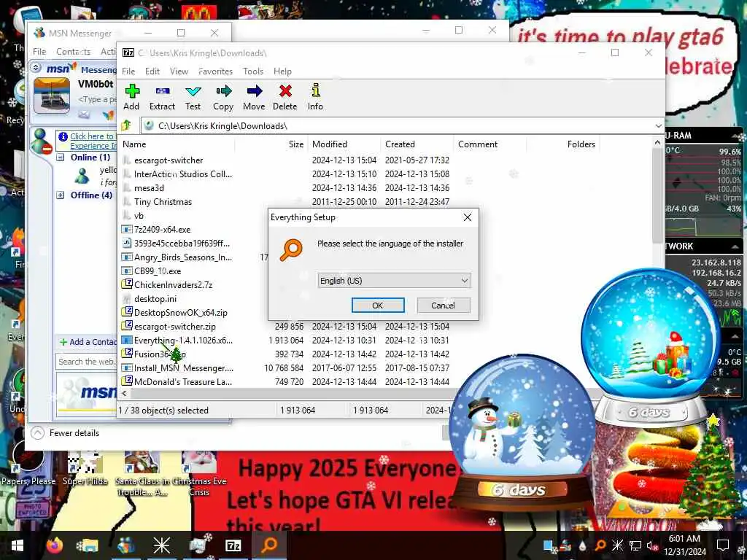
Task: Click the MSN Messenger round menu toggle button
Action: click(x=36, y=68)
